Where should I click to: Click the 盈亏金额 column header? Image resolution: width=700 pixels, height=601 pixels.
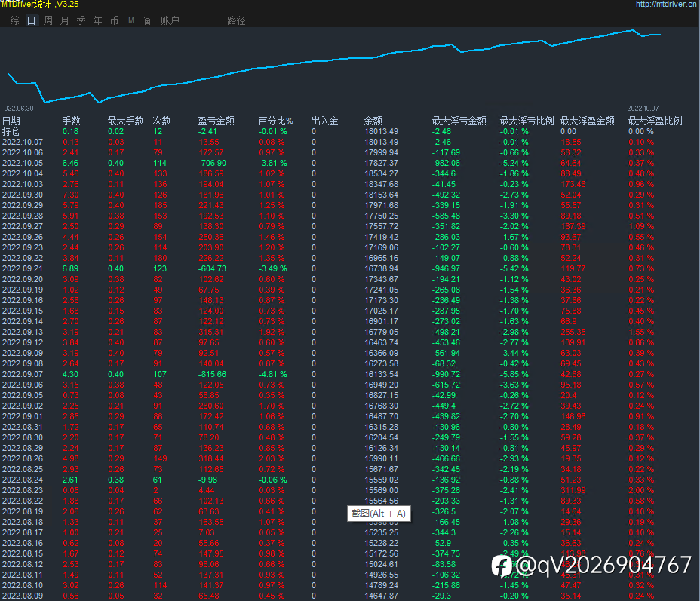click(x=216, y=121)
